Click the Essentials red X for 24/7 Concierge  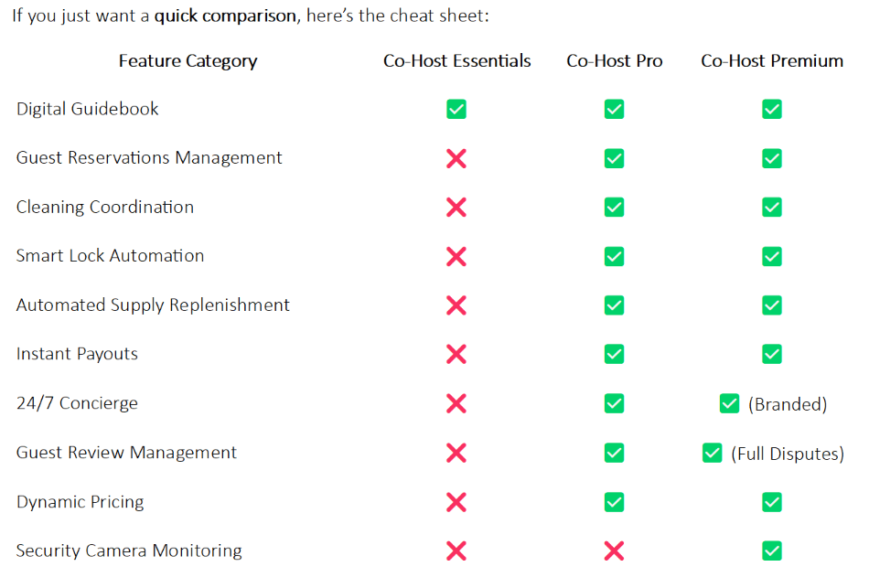click(456, 404)
